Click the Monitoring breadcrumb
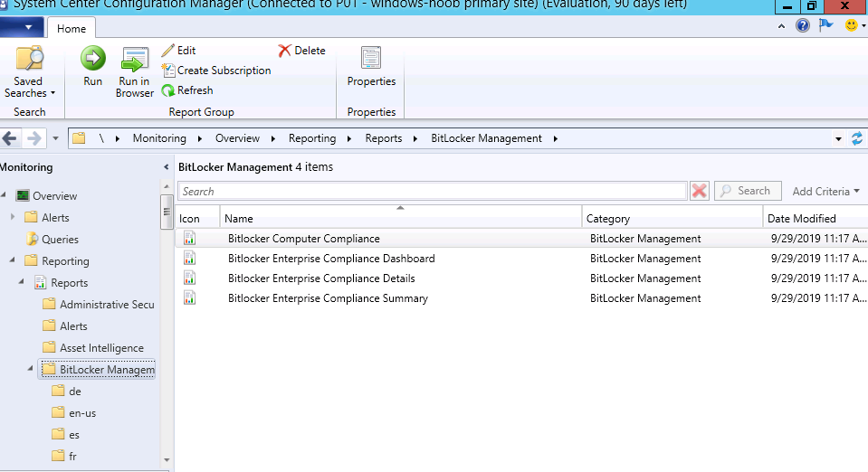 tap(159, 138)
